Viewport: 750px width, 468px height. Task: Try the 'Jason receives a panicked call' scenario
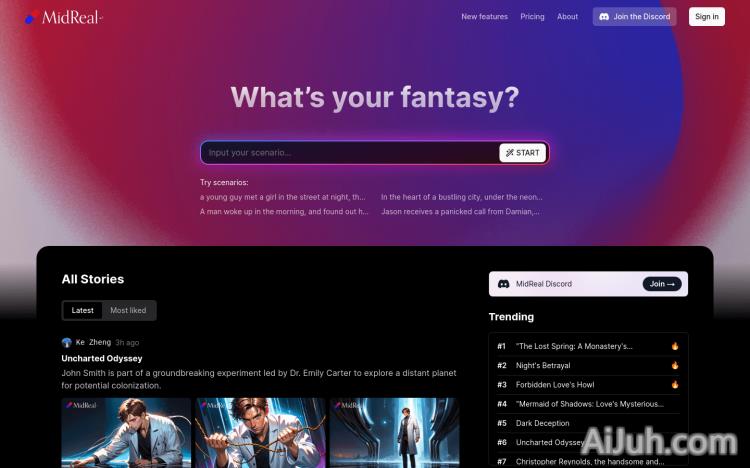tap(460, 212)
